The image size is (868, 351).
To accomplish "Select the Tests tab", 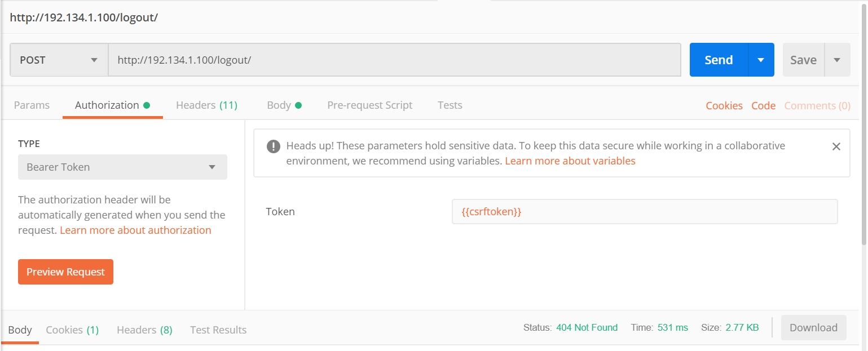I will tap(450, 105).
